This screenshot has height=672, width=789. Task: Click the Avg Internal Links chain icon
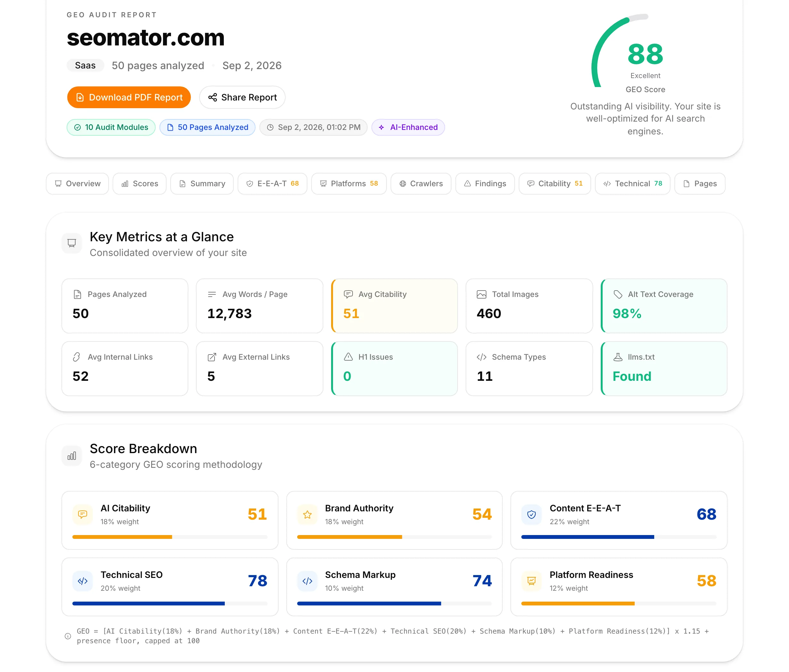(77, 357)
